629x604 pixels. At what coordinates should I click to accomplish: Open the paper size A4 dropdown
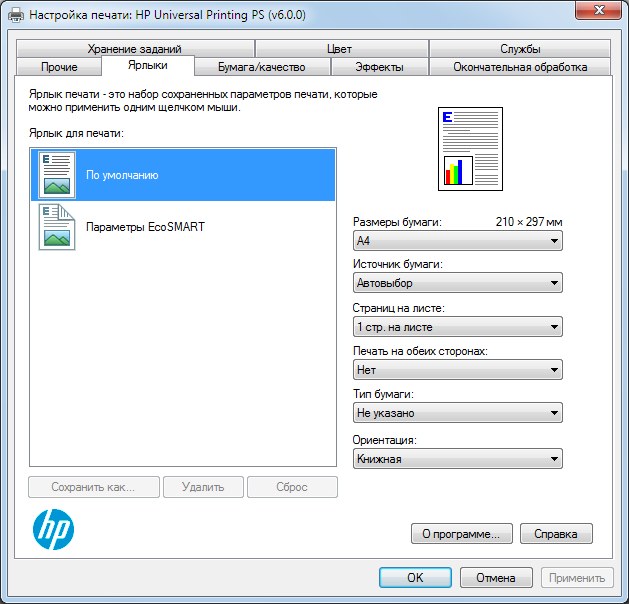coord(458,241)
